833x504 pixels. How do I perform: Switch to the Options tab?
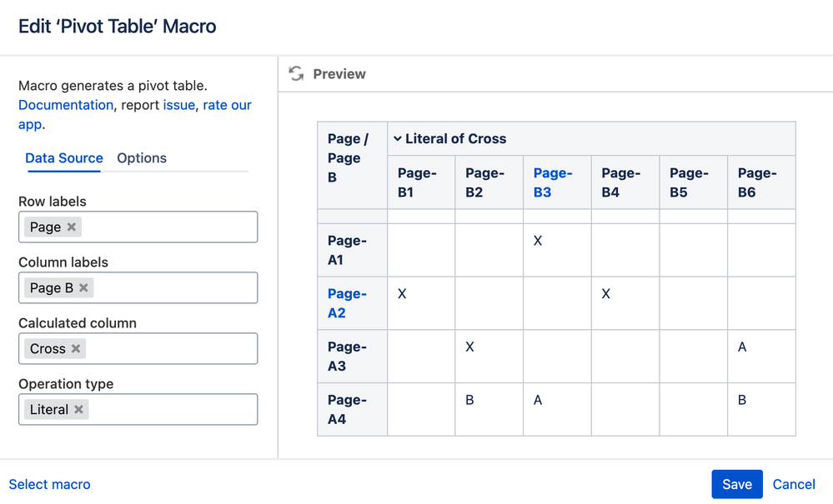142,158
